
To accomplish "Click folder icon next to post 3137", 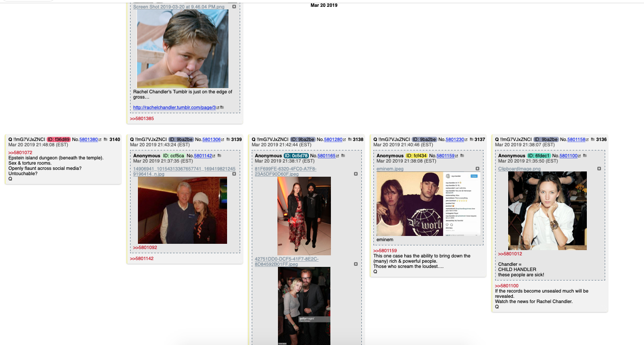I will tap(471, 139).
